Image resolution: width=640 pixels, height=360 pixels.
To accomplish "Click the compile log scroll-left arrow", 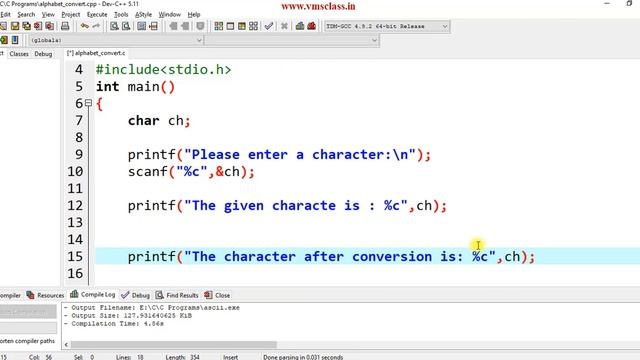I will pos(67,344).
